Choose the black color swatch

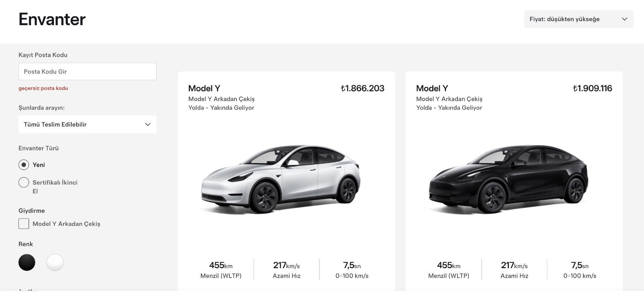click(27, 262)
